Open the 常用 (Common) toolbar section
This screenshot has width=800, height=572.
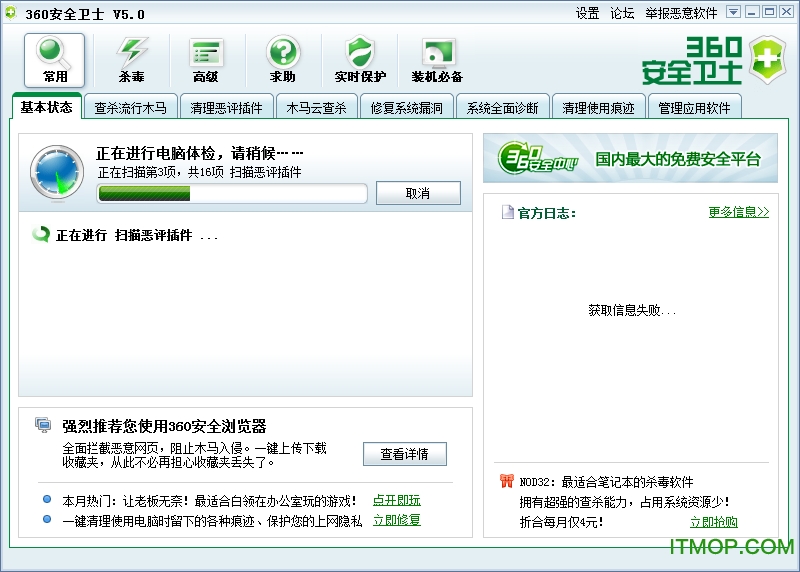(55, 60)
